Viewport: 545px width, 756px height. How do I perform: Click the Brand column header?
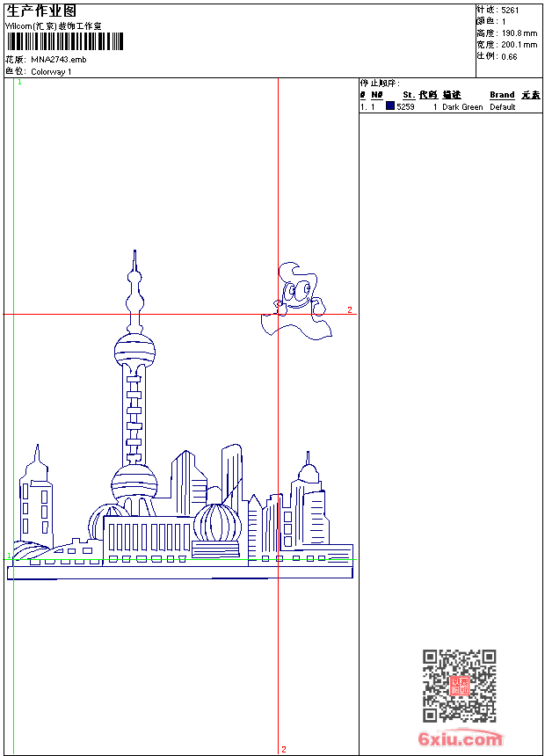point(502,95)
